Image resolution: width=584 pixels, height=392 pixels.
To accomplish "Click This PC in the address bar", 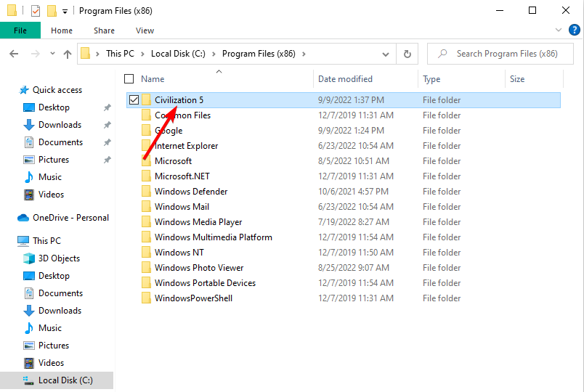I will (120, 54).
